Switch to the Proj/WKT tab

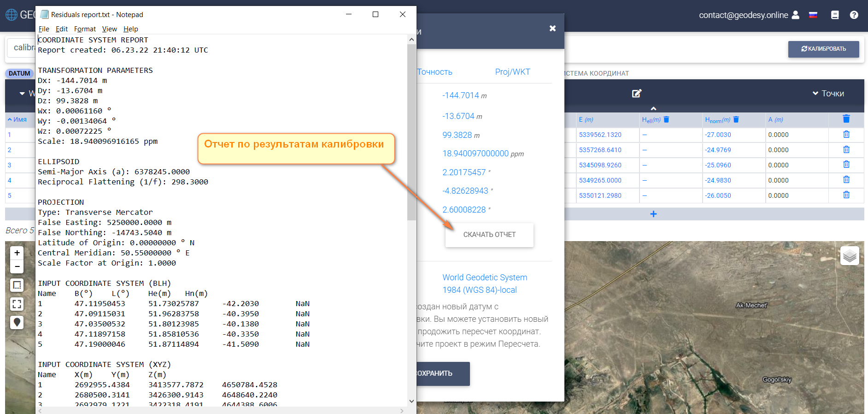tap(512, 72)
